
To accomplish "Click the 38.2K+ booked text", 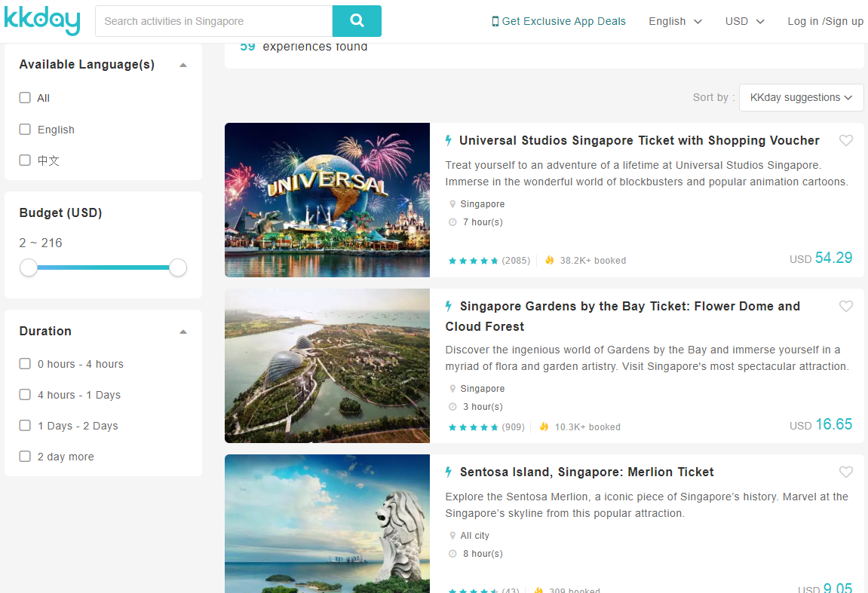I will [593, 261].
